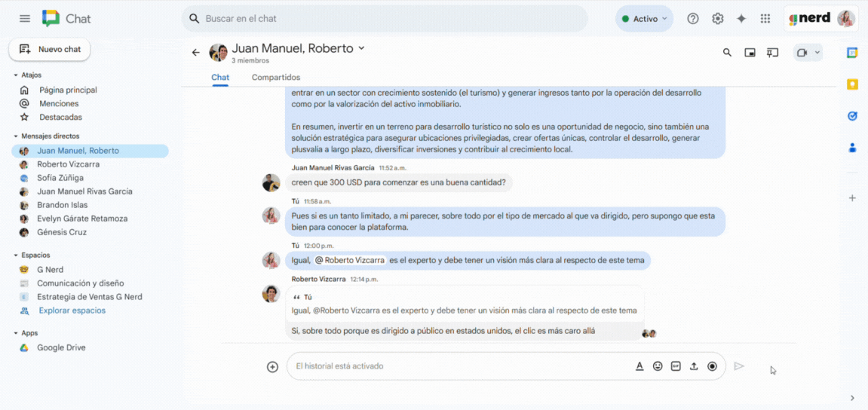Open chat in pop-up window icon
The width and height of the screenshot is (868, 410).
pyautogui.click(x=750, y=53)
